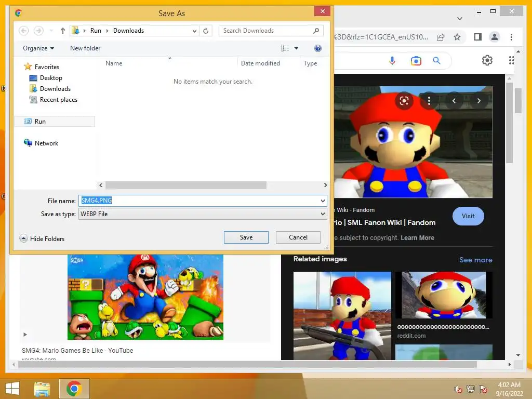Open related image of Mario with shotgun
Screen dimensions: 532x399
[x=342, y=315]
